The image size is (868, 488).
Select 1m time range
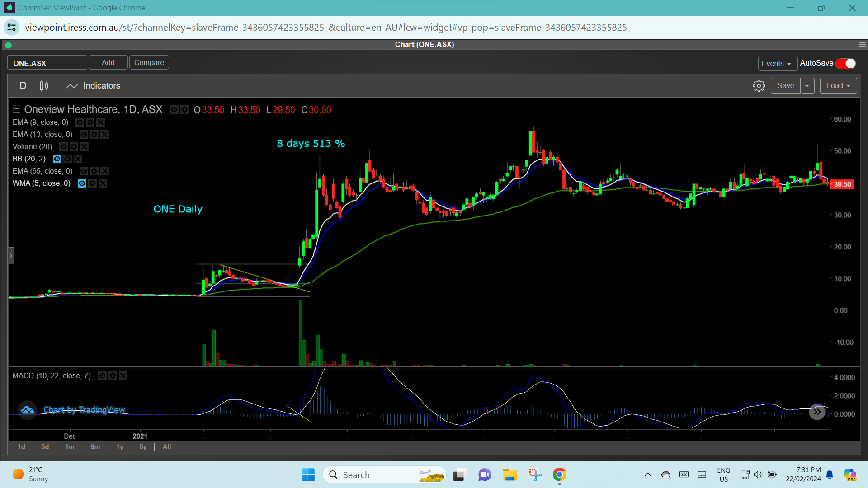(x=70, y=447)
